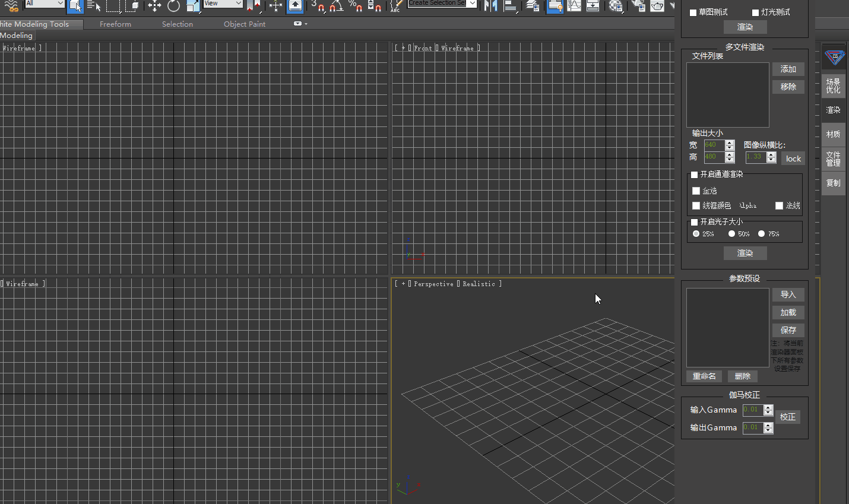Activate the Select and Rotate tool
849x504 pixels.
click(x=173, y=6)
